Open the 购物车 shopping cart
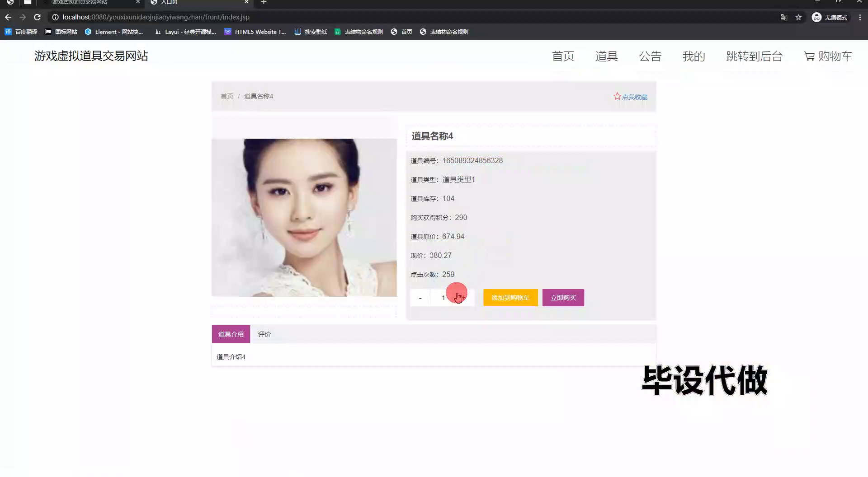Screen dimensions: 868x477 pos(828,56)
